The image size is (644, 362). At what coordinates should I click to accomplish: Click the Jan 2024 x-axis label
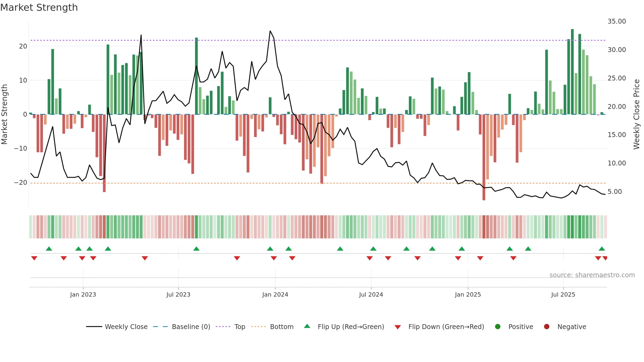coord(275,294)
